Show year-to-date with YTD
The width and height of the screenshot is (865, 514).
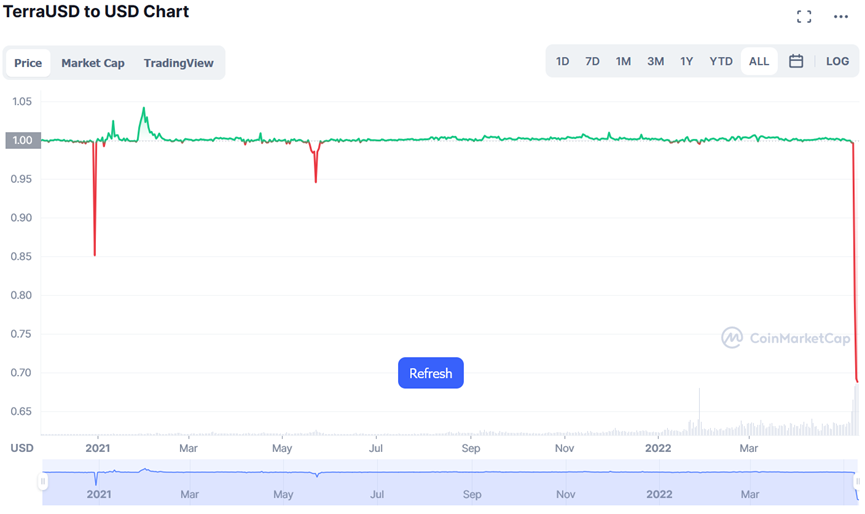click(x=721, y=61)
